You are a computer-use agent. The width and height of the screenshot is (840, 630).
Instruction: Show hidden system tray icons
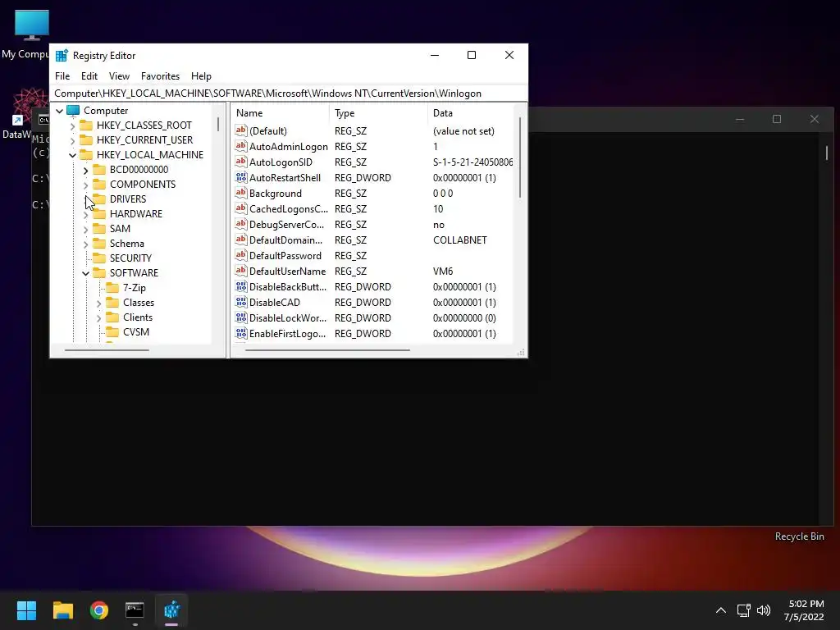tap(721, 610)
